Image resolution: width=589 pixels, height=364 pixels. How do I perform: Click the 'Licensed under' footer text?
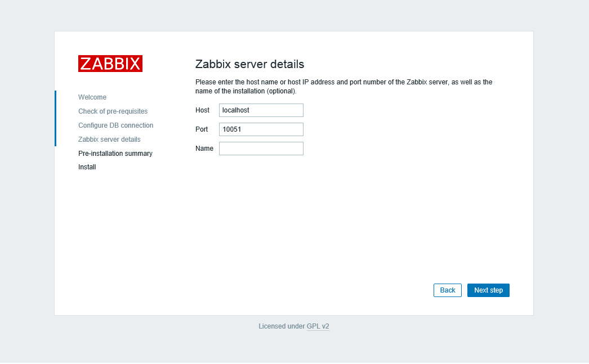coord(282,326)
